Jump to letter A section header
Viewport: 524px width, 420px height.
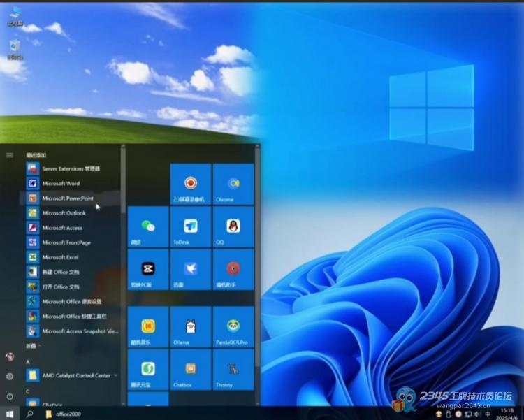pyautogui.click(x=28, y=362)
